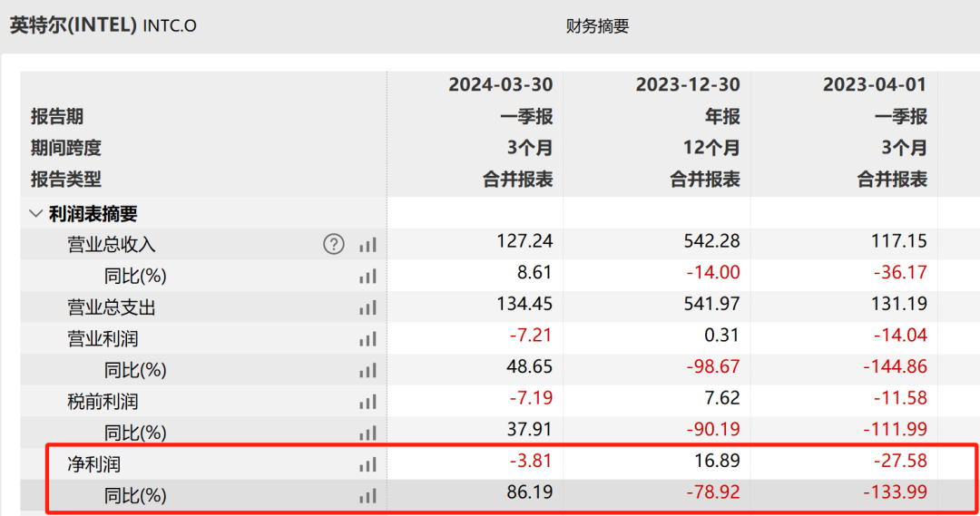Click the 报告类型 header label

pos(66,180)
